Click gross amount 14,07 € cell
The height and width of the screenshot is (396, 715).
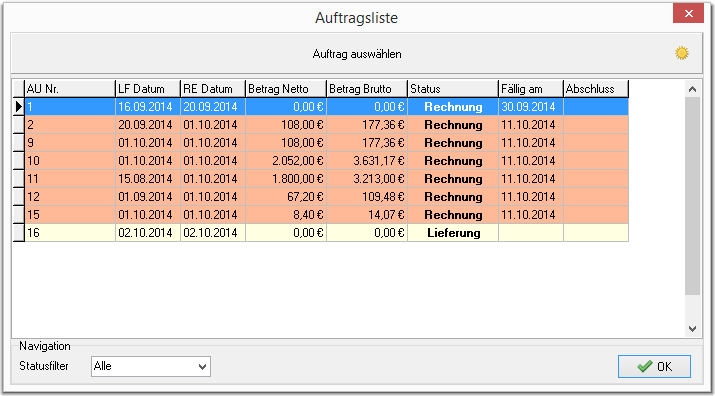click(367, 215)
